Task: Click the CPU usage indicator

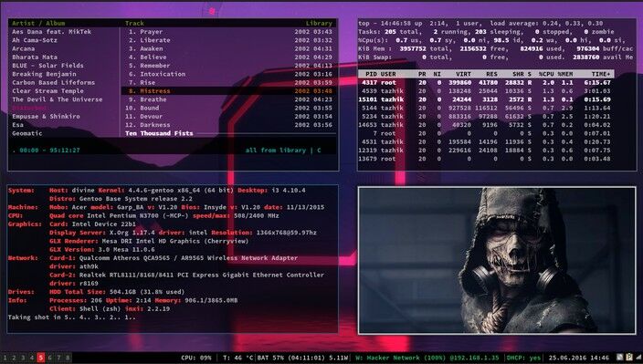Action: pos(196,358)
